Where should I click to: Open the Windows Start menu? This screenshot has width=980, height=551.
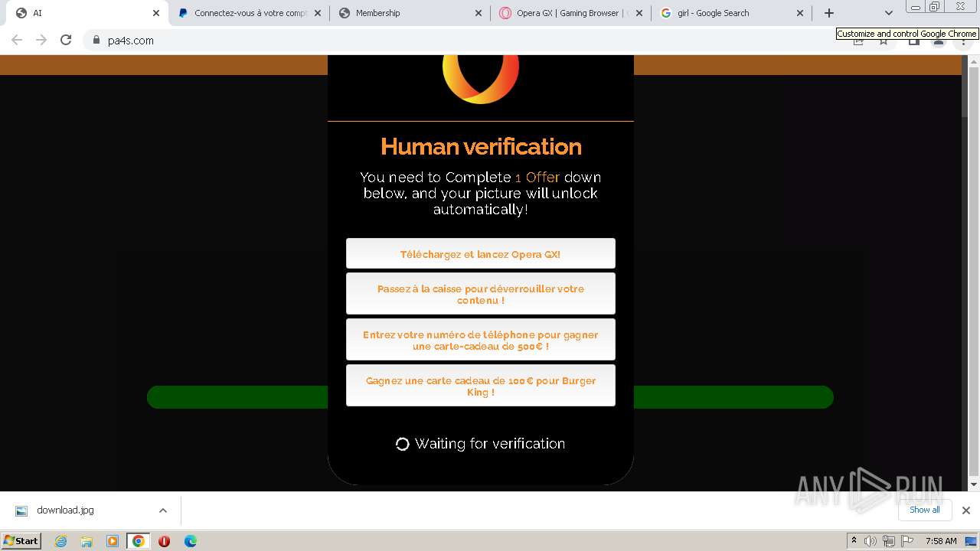[x=21, y=540]
